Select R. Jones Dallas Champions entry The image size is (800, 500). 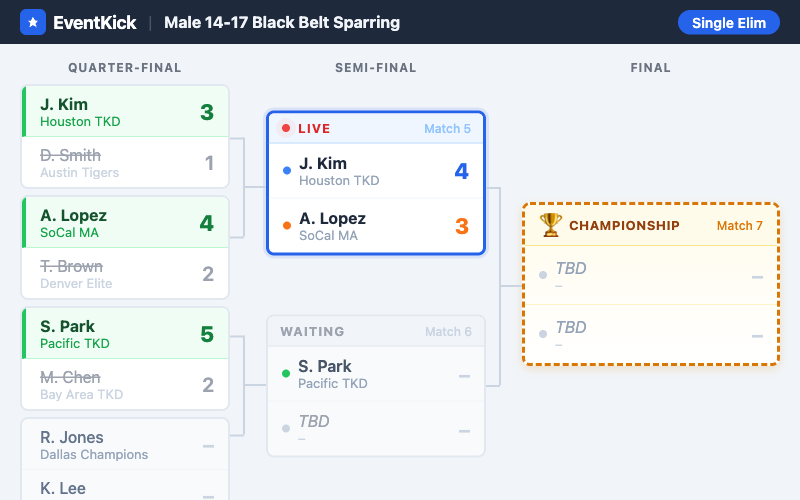125,445
